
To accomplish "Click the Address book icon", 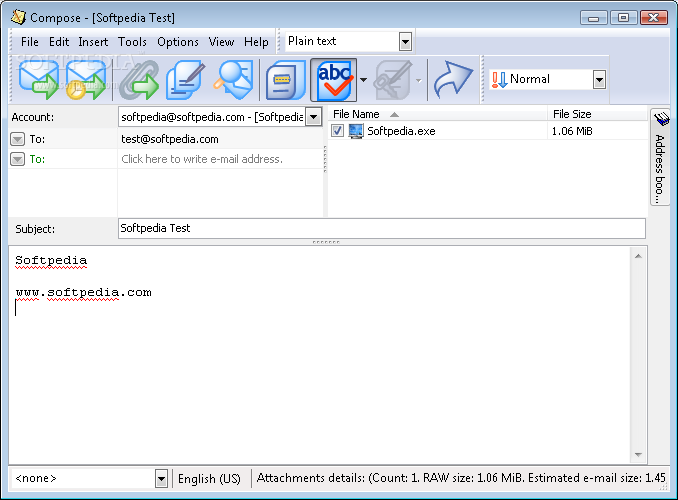I will coord(661,119).
